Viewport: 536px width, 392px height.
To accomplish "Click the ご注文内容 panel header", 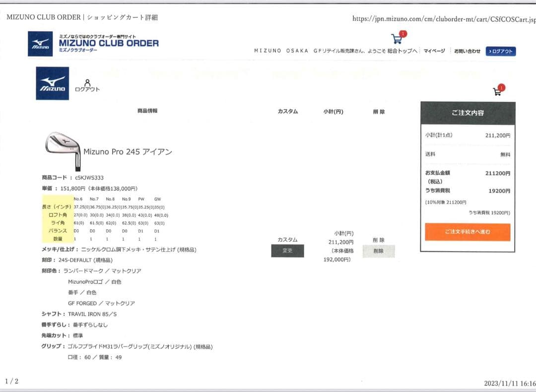I will (x=468, y=113).
